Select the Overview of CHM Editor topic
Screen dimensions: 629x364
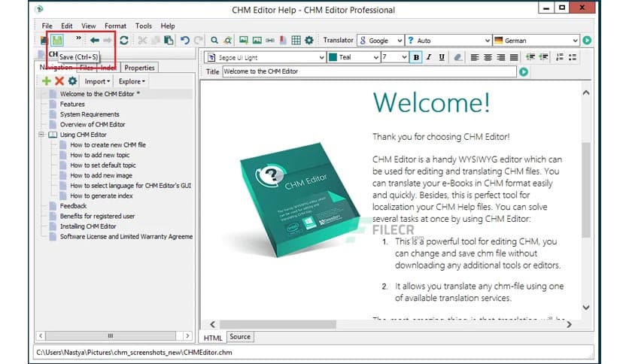[x=93, y=125]
